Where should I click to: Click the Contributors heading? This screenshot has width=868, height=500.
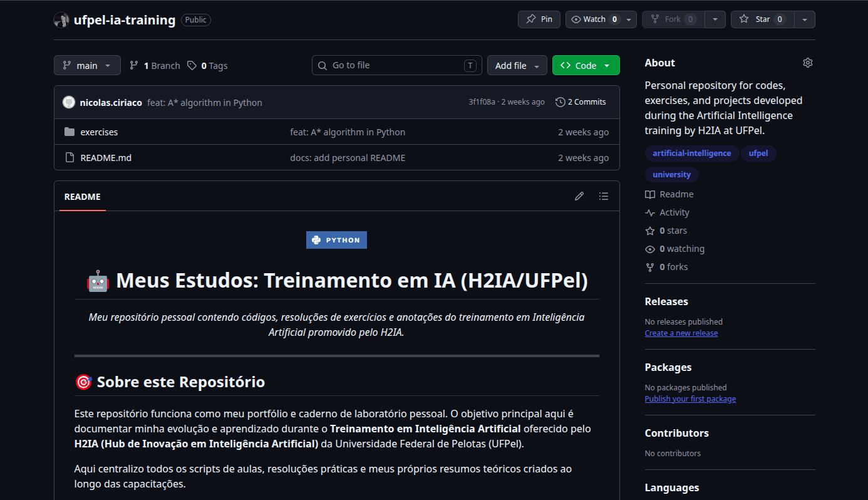click(677, 433)
